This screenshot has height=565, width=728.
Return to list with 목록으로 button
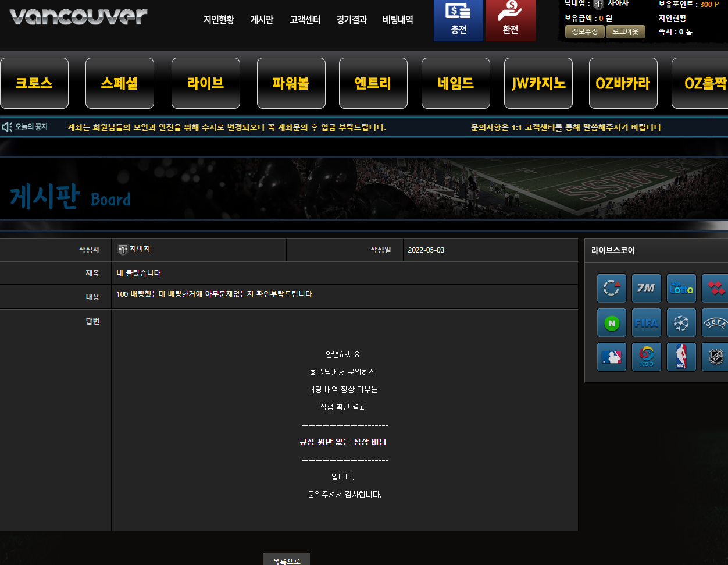(x=287, y=559)
